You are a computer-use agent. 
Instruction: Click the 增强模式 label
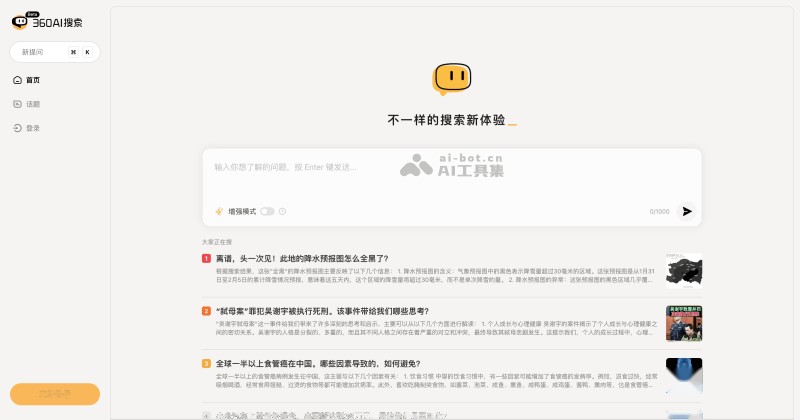click(x=242, y=211)
